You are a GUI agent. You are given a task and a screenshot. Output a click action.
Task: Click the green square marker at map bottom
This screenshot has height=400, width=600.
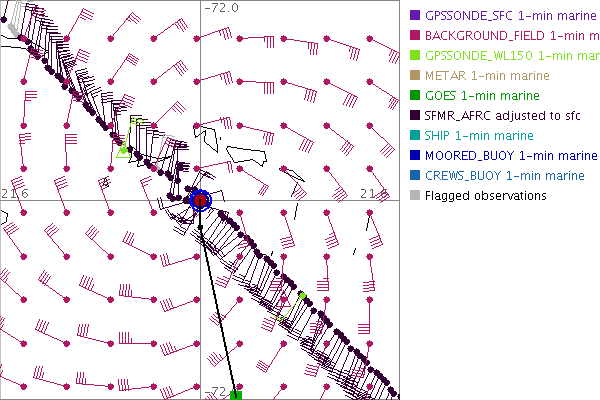(x=236, y=395)
